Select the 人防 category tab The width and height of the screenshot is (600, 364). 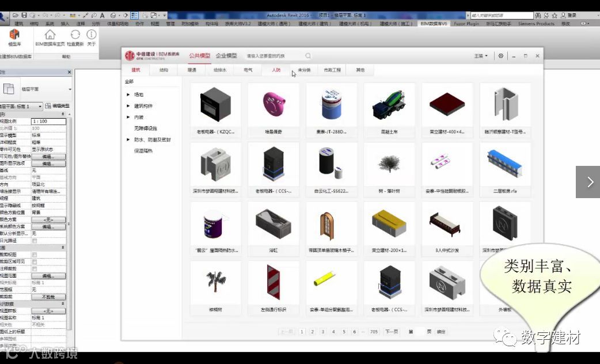[x=276, y=70]
